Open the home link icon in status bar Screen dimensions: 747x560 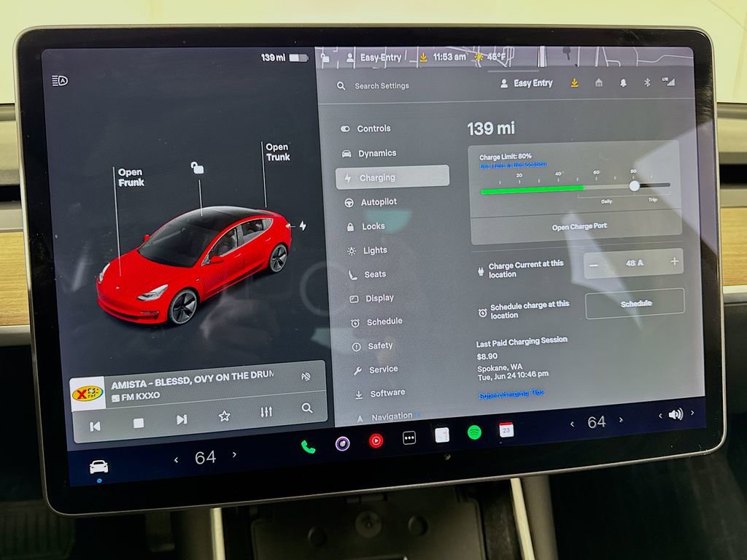(x=598, y=83)
